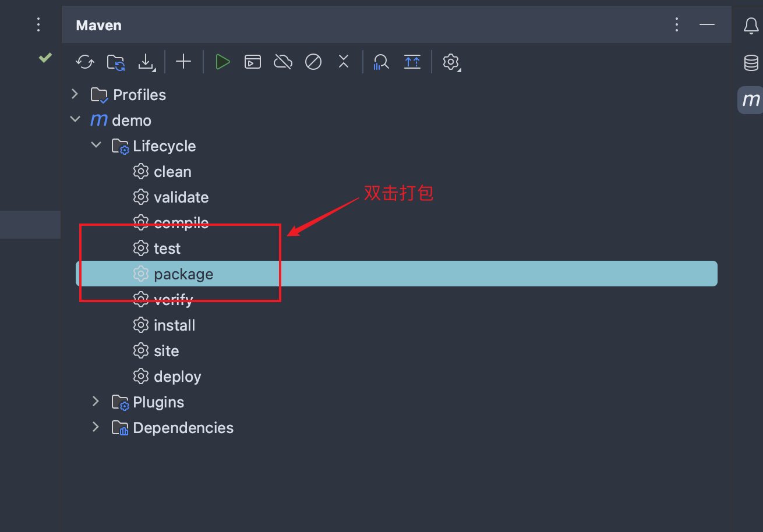The image size is (763, 532).
Task: Add a Maven project with plus icon
Action: point(183,62)
